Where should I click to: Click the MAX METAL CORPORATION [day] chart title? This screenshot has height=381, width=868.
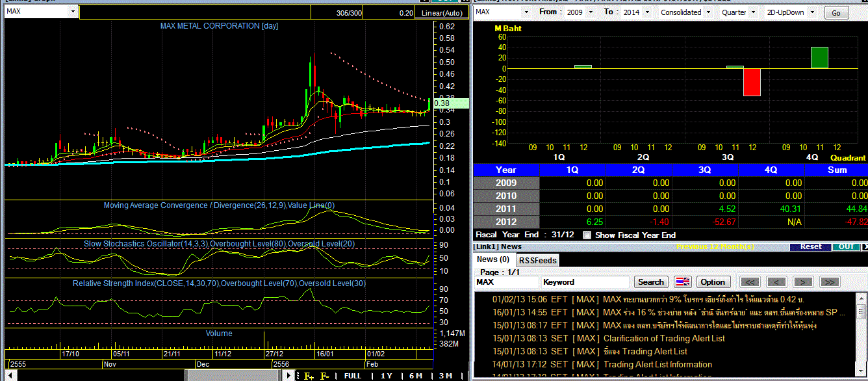pyautogui.click(x=220, y=26)
